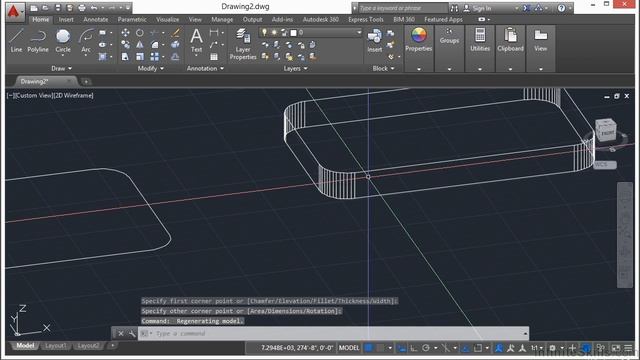This screenshot has height=360, width=640.
Task: Click the Explode tool icon
Action: pyautogui.click(x=176, y=44)
